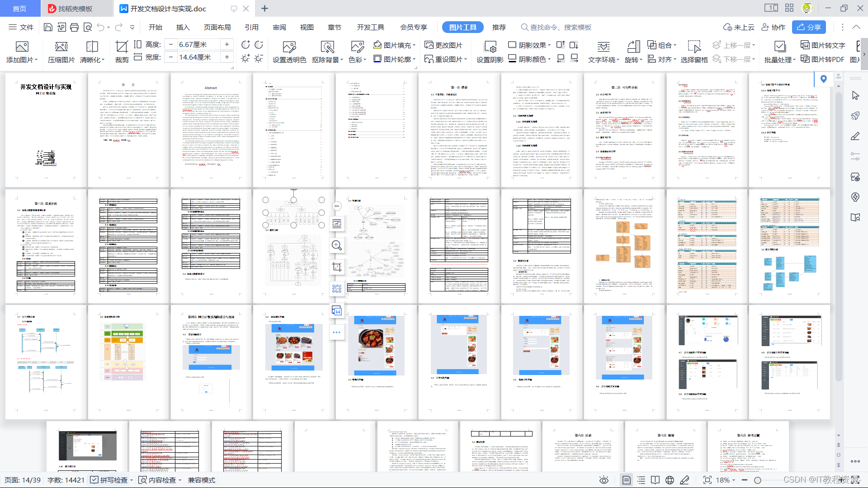Click the zoom slider handle
The width and height of the screenshot is (868, 488).
pos(758,480)
